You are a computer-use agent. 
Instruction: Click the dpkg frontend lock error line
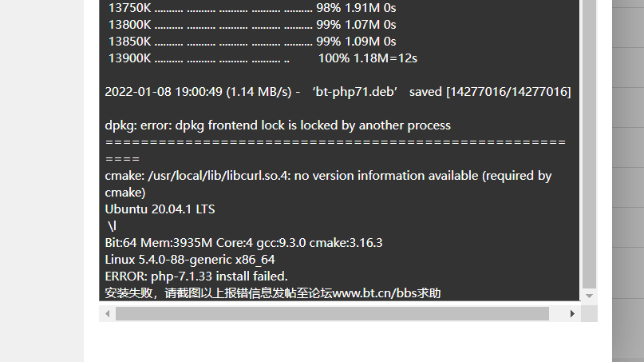[x=278, y=125]
